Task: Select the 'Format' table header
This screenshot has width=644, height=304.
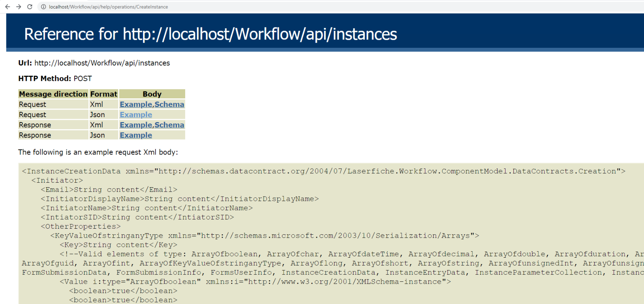Action: (x=104, y=94)
